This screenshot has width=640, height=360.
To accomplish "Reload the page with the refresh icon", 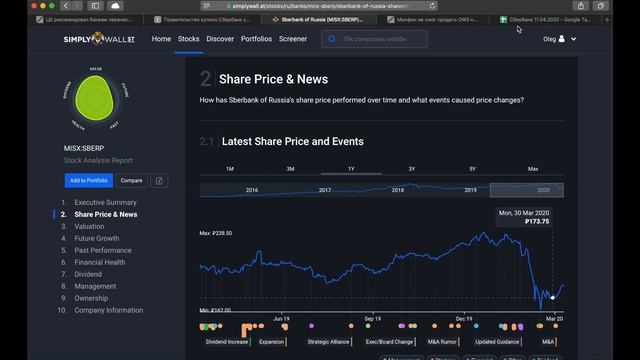I will point(432,6).
